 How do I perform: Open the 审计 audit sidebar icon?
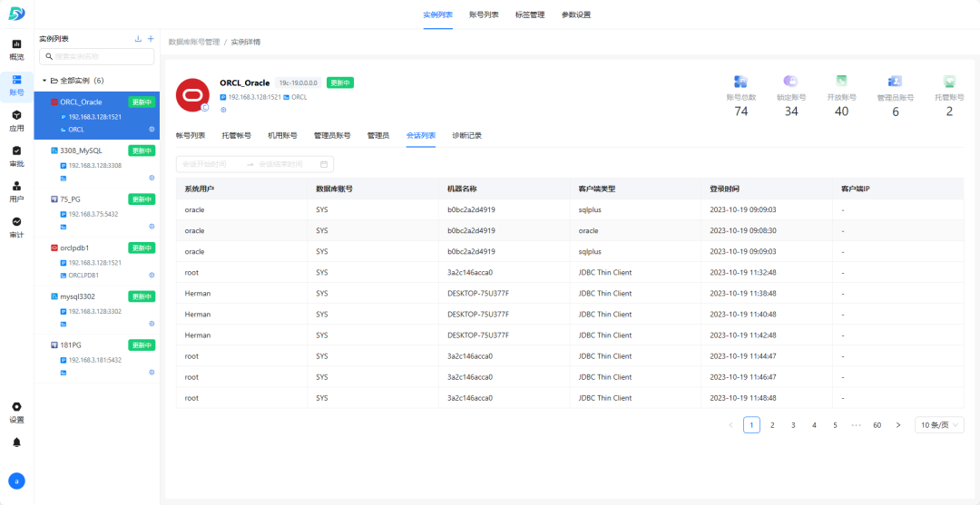point(17,228)
